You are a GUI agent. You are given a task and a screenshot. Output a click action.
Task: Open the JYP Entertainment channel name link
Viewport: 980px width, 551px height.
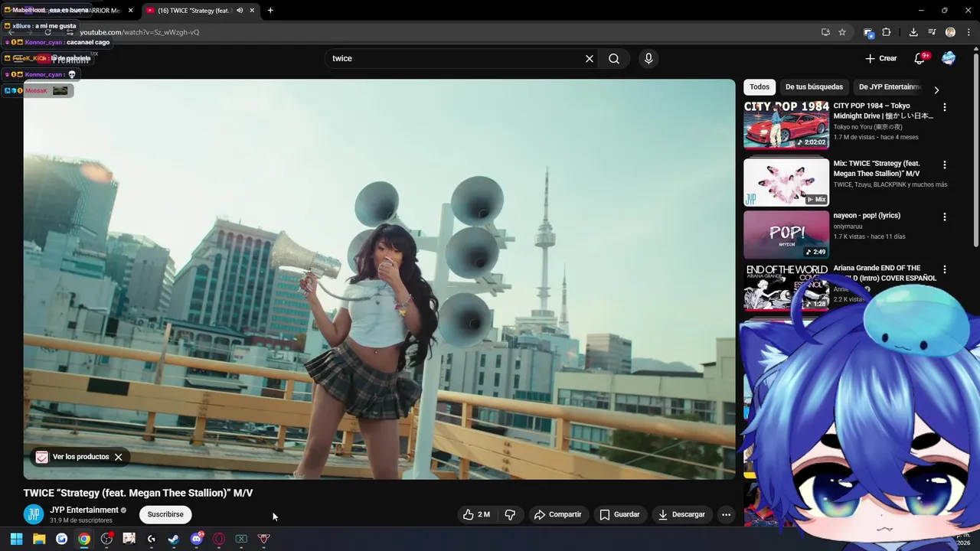(84, 510)
